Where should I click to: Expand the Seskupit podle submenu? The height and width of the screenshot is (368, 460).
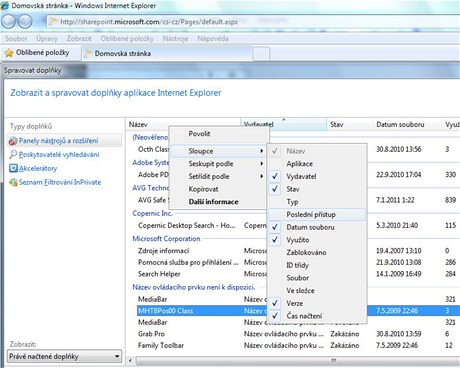pos(218,164)
